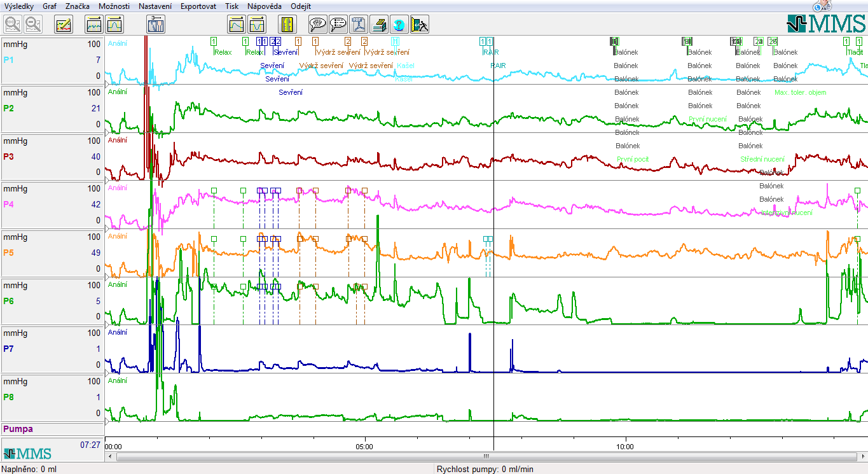Screen dimensions: 868x474
Task: Click the Střední nucení event label
Action: coord(762,159)
